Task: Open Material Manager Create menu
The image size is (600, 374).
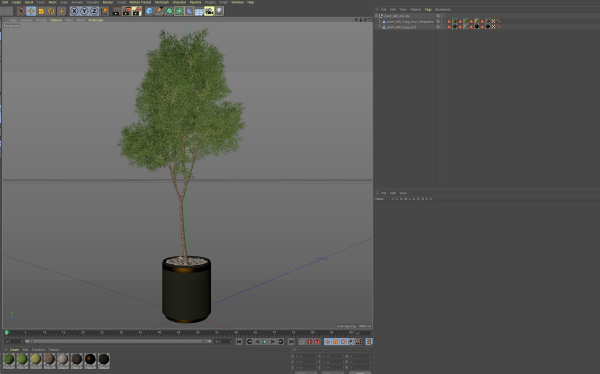Action: [x=14, y=350]
